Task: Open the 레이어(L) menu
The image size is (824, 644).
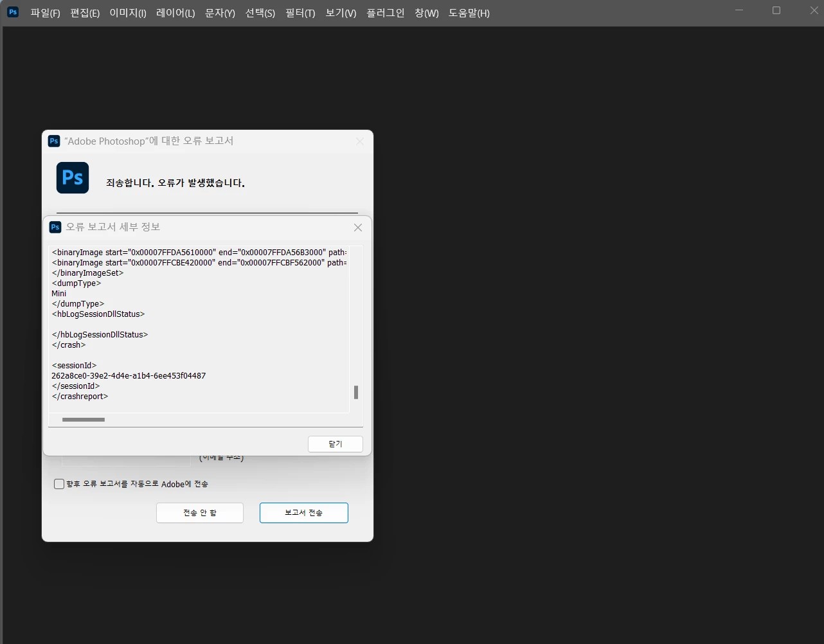Action: [x=175, y=13]
